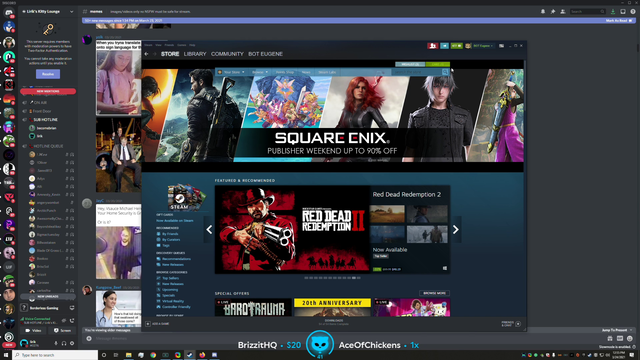640x360 pixels.
Task: Click Add a Game plus icon
Action: click(148, 324)
